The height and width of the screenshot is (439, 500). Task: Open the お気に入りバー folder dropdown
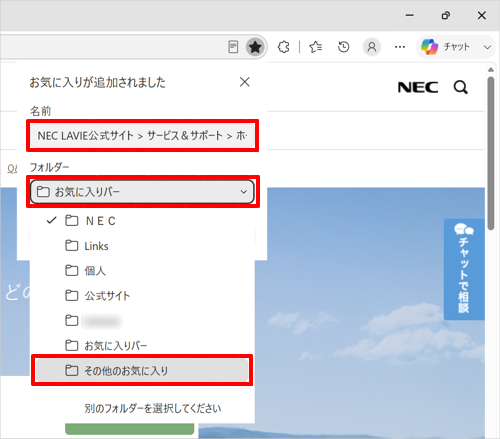click(142, 192)
